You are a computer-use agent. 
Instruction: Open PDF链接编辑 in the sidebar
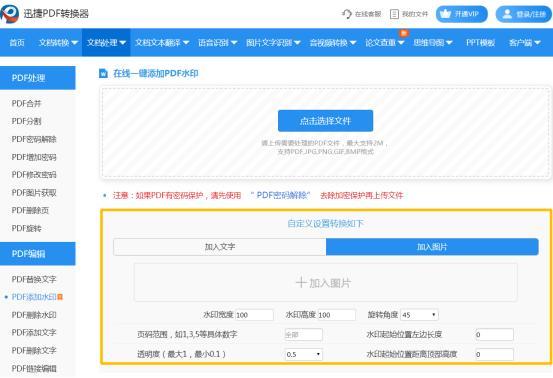tap(34, 368)
